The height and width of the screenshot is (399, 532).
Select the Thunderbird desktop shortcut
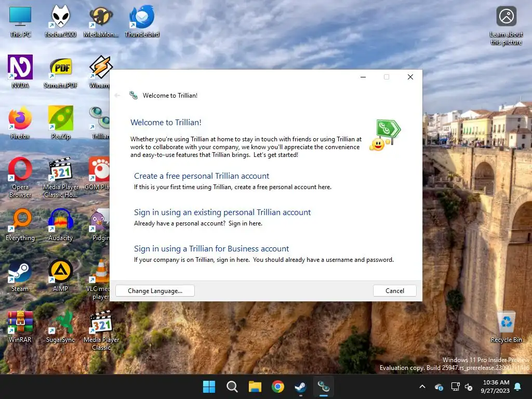141,21
